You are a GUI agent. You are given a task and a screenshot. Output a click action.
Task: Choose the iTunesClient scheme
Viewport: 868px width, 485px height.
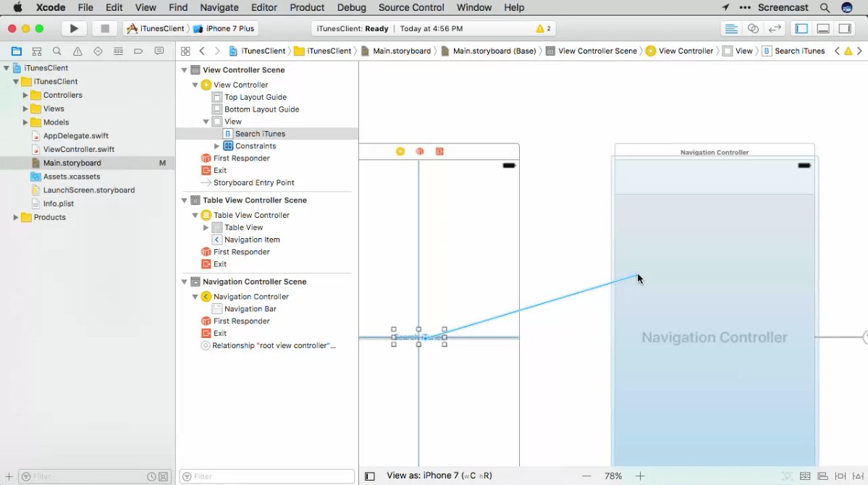156,28
